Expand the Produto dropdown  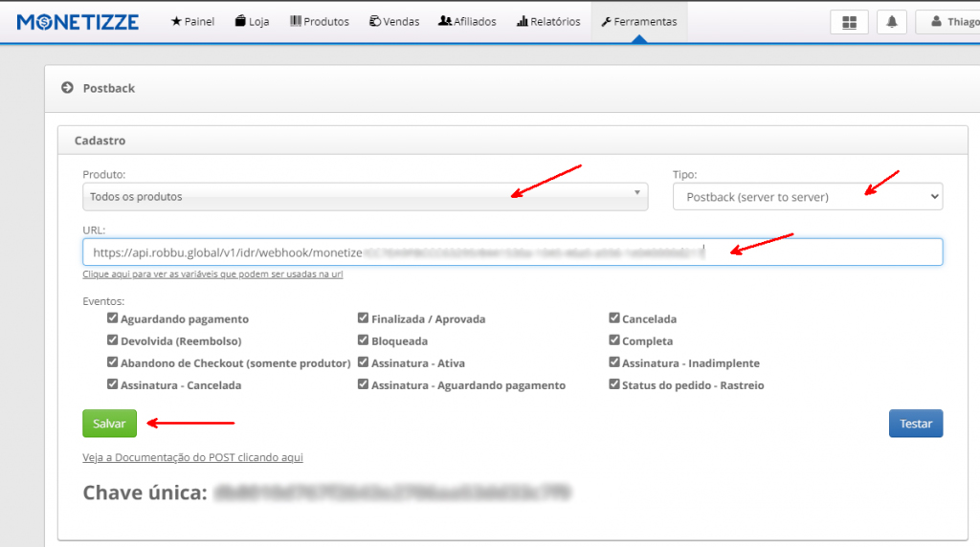365,197
